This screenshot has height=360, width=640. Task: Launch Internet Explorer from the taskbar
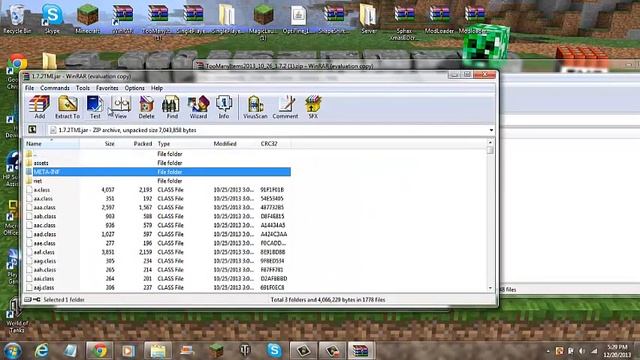coord(42,351)
